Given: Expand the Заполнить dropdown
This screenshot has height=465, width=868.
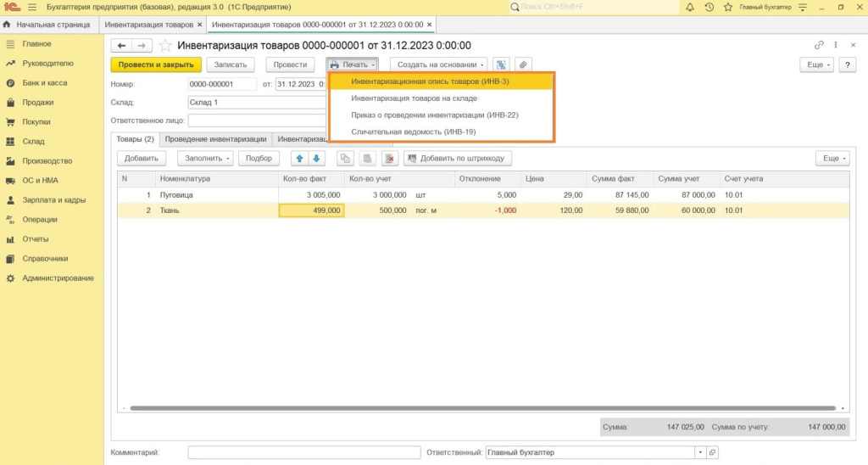Looking at the screenshot, I should click(x=205, y=159).
